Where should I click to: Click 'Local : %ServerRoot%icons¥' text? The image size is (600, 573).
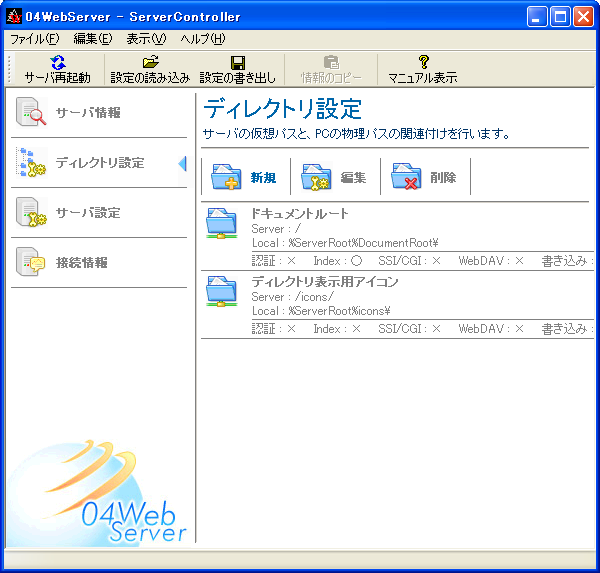click(x=321, y=311)
